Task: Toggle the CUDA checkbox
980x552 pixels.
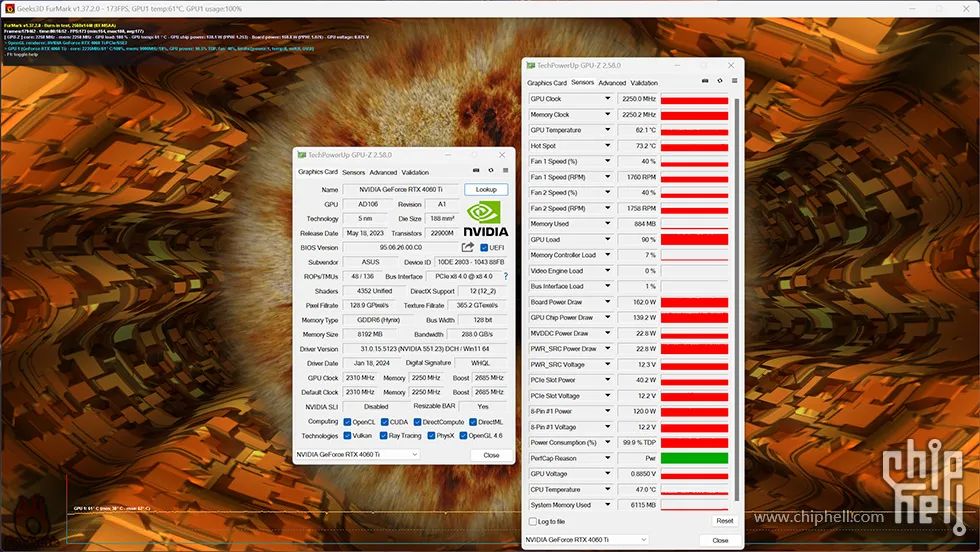Action: (x=384, y=422)
